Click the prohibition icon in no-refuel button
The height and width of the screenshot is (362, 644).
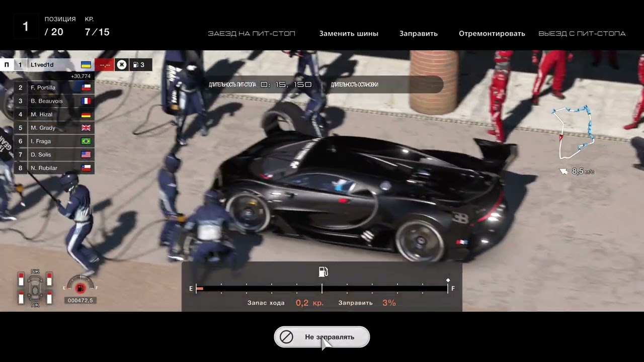[x=286, y=337]
